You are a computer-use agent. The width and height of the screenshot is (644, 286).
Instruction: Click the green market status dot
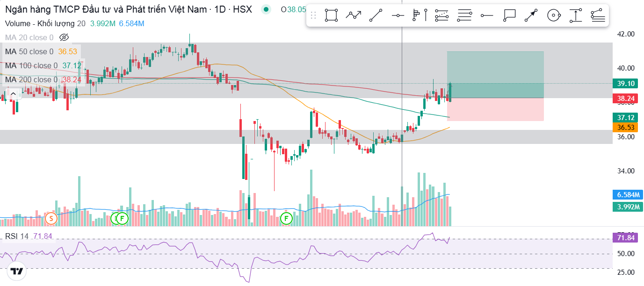pos(266,9)
